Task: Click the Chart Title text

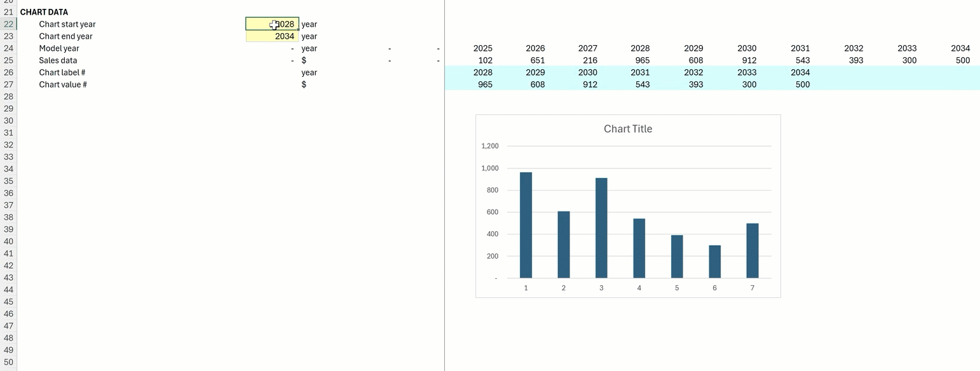Action: 628,129
